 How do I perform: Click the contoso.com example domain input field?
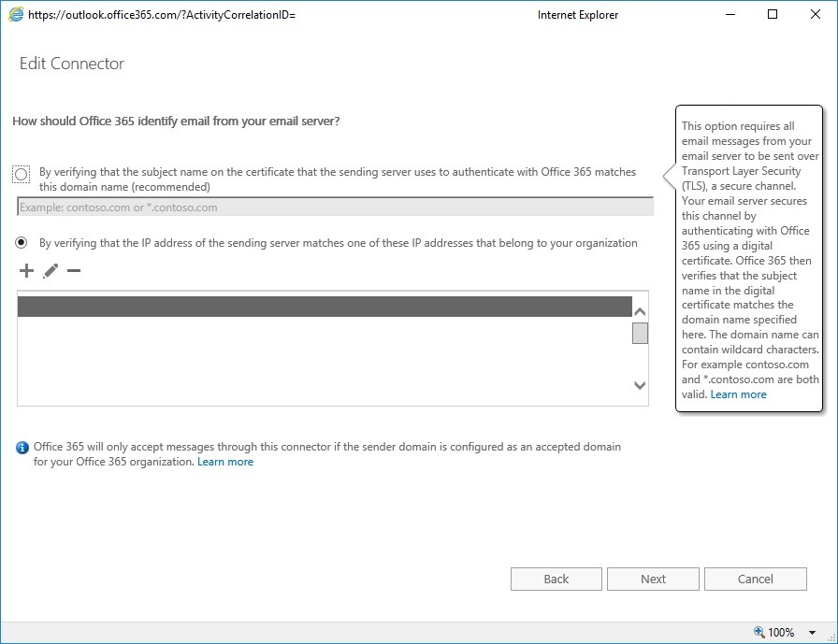point(327,206)
